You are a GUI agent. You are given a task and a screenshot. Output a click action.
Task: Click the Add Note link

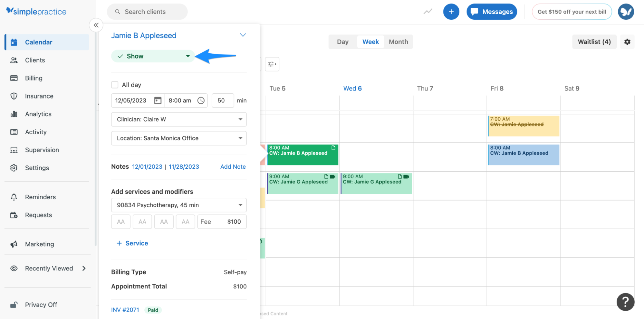click(233, 166)
